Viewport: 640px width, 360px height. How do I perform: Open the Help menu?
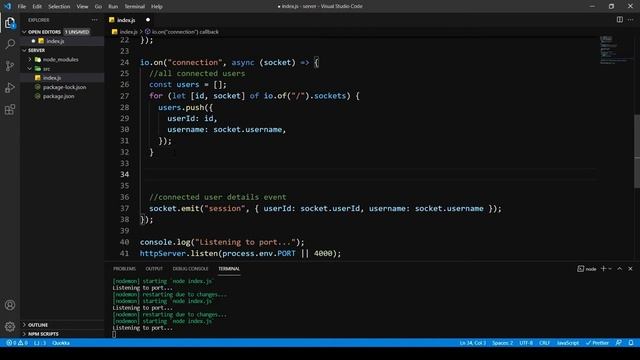[x=157, y=6]
